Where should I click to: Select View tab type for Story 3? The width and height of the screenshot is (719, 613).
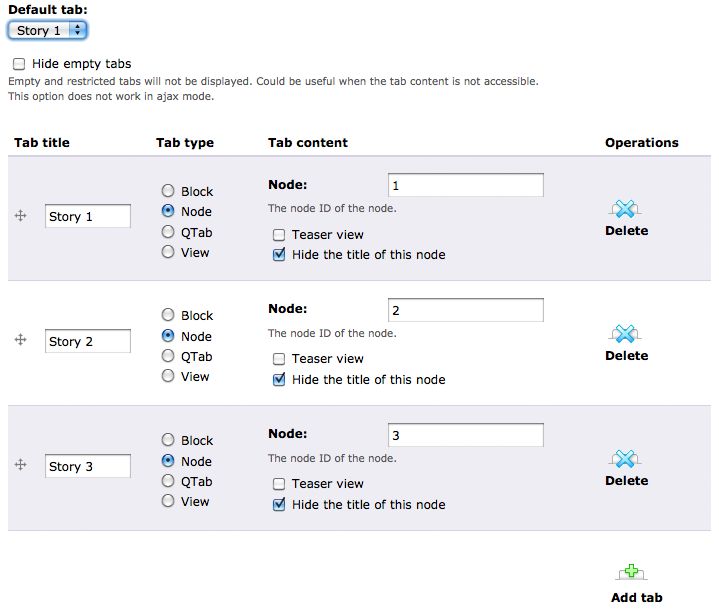[168, 502]
